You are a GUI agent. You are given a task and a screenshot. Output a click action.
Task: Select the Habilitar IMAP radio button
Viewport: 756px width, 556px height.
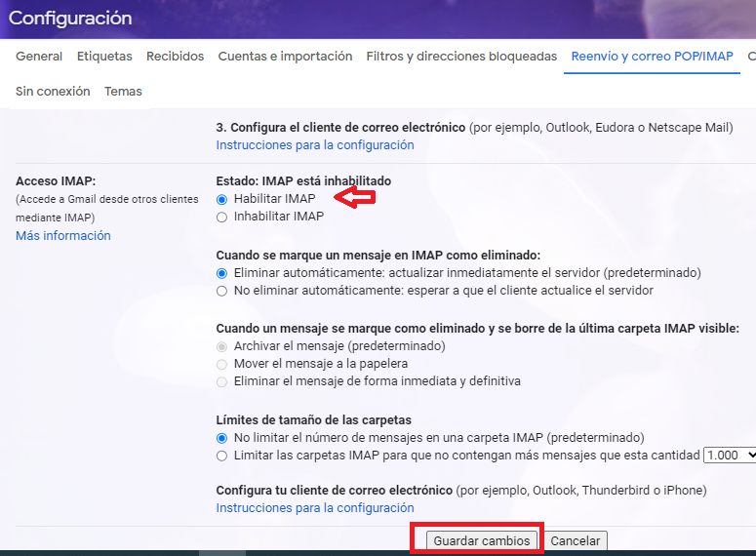click(221, 199)
